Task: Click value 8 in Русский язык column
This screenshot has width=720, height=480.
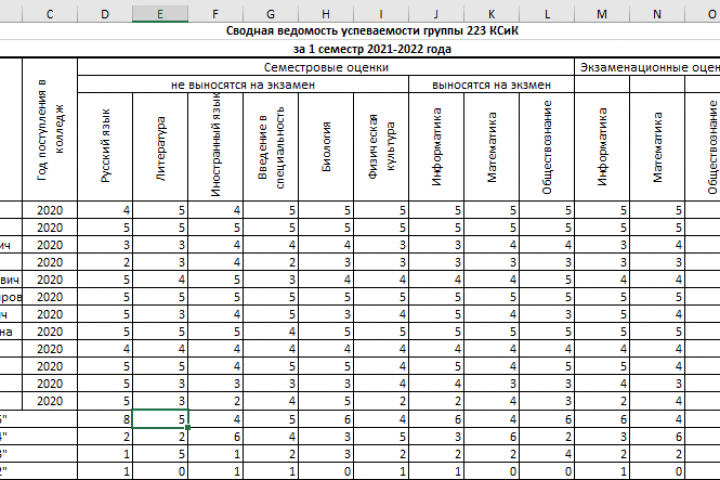Action: tap(105, 419)
